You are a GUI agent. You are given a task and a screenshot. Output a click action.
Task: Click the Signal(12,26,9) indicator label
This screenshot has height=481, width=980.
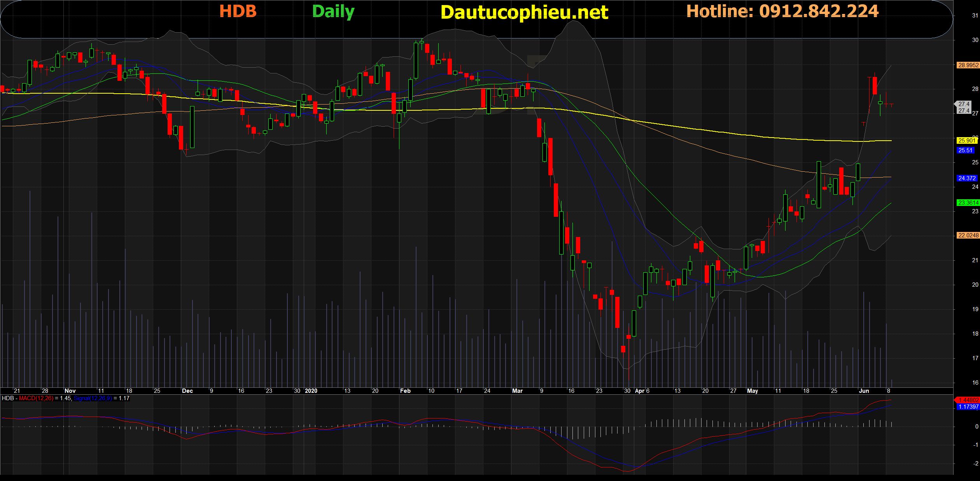pyautogui.click(x=93, y=398)
